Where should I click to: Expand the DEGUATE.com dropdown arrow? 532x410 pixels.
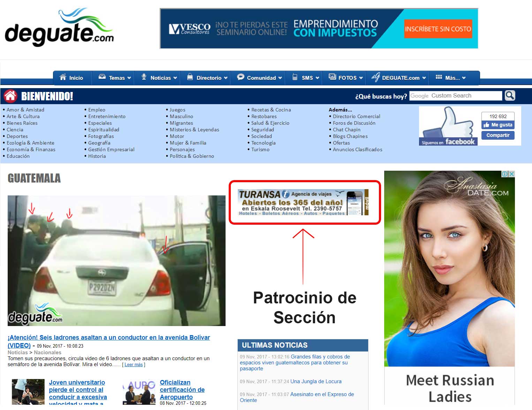click(424, 78)
